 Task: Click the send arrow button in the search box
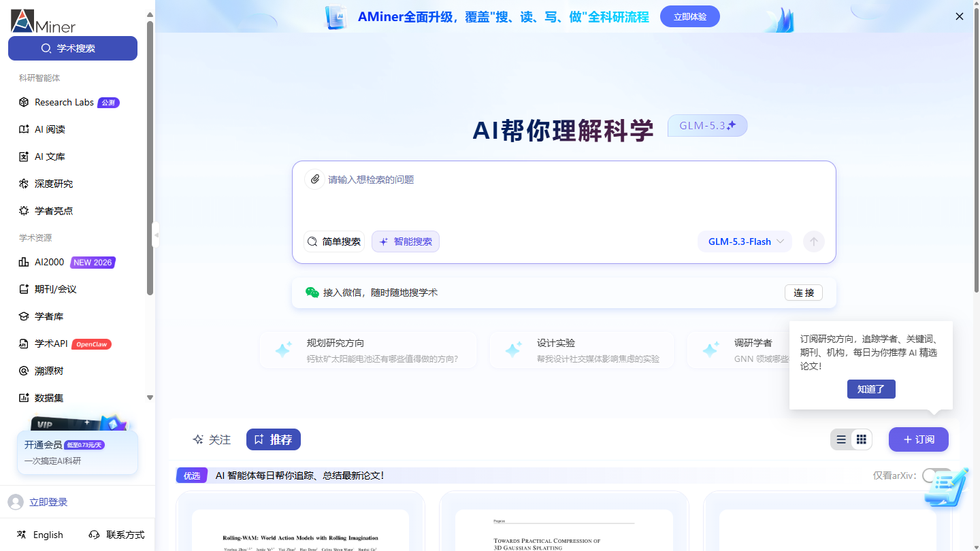[x=814, y=241]
